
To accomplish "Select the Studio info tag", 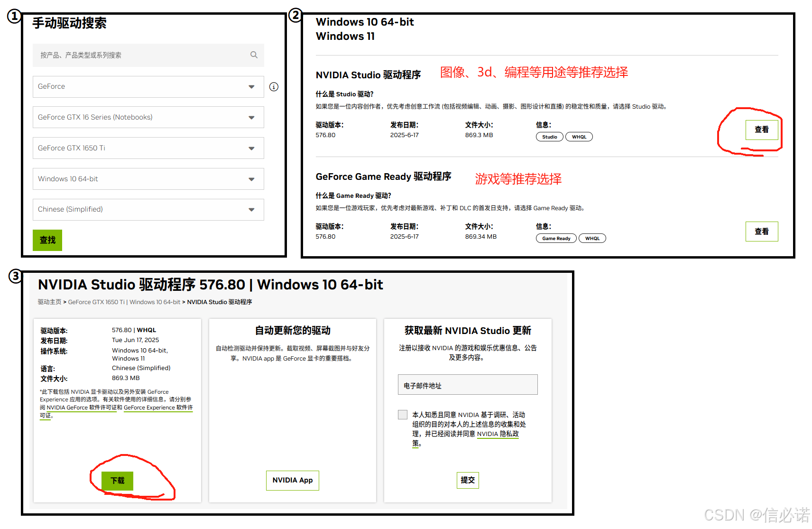I will (550, 137).
